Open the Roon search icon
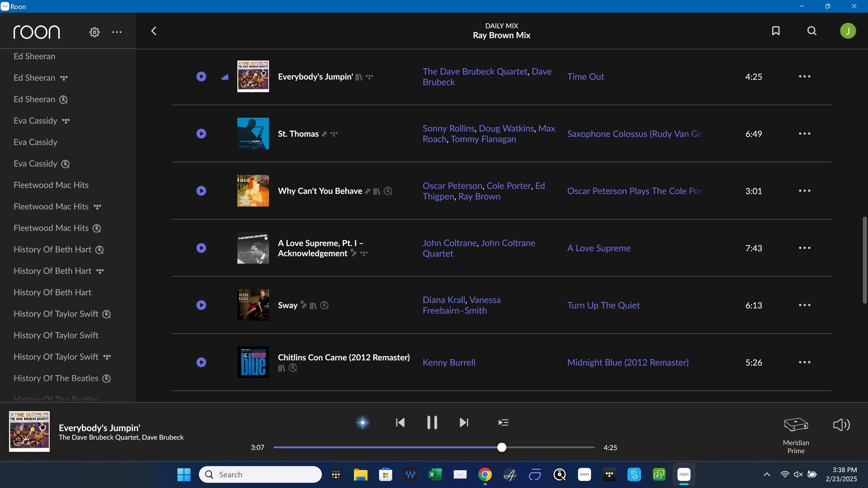Image resolution: width=868 pixels, height=488 pixels. tap(812, 31)
